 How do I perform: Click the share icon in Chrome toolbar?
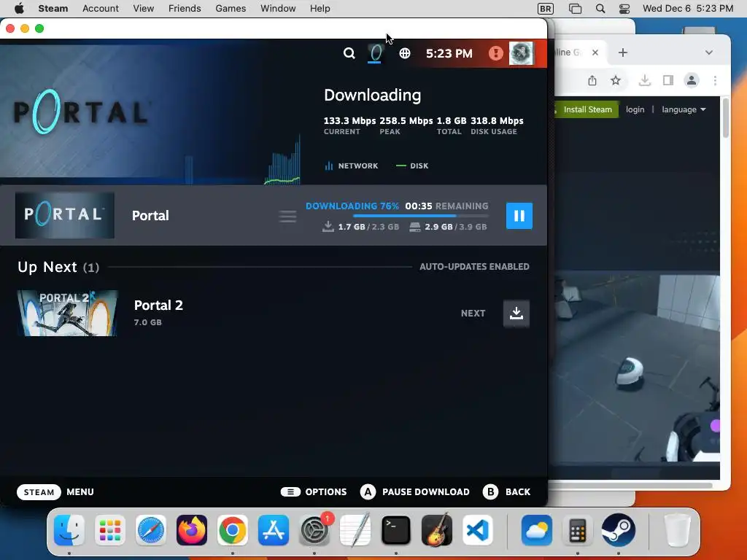pyautogui.click(x=592, y=80)
